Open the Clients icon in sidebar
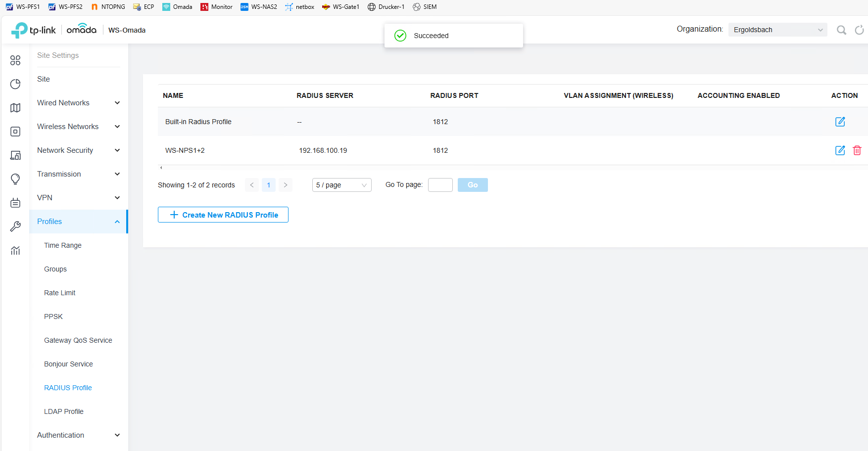 coord(15,155)
